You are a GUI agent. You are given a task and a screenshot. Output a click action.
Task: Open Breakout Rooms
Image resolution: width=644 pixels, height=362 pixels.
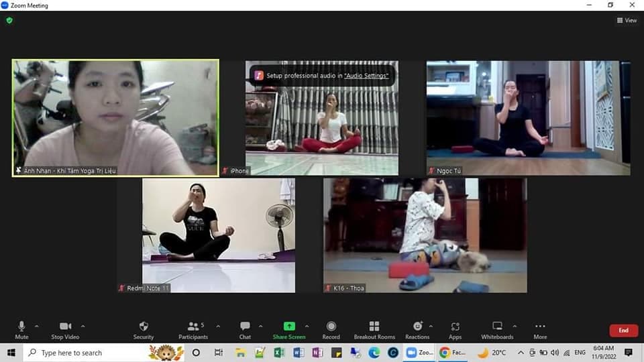point(374,330)
